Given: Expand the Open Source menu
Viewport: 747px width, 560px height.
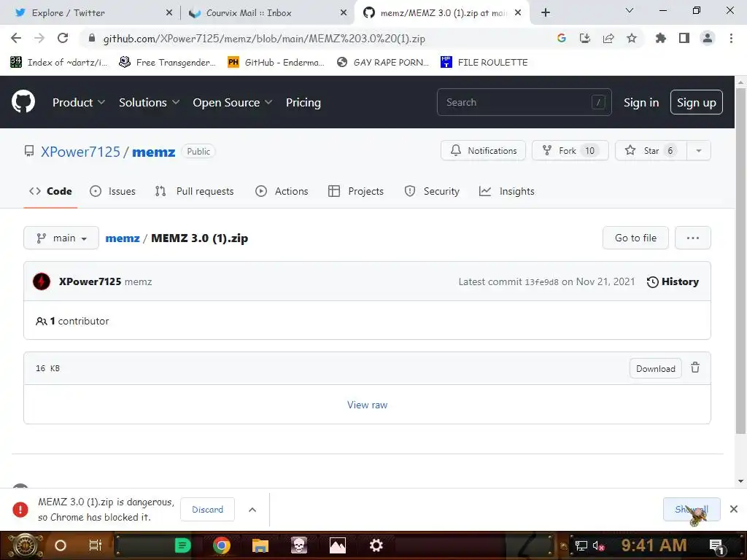Looking at the screenshot, I should coord(233,102).
